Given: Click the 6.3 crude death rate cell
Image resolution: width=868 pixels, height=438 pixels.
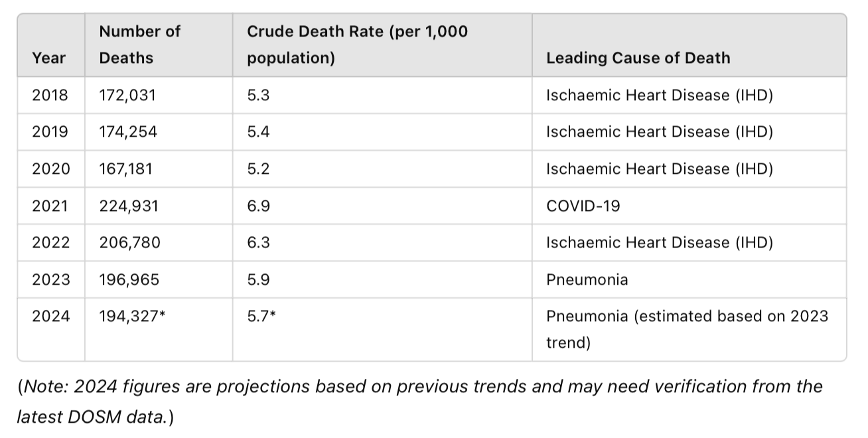Looking at the screenshot, I should [258, 242].
